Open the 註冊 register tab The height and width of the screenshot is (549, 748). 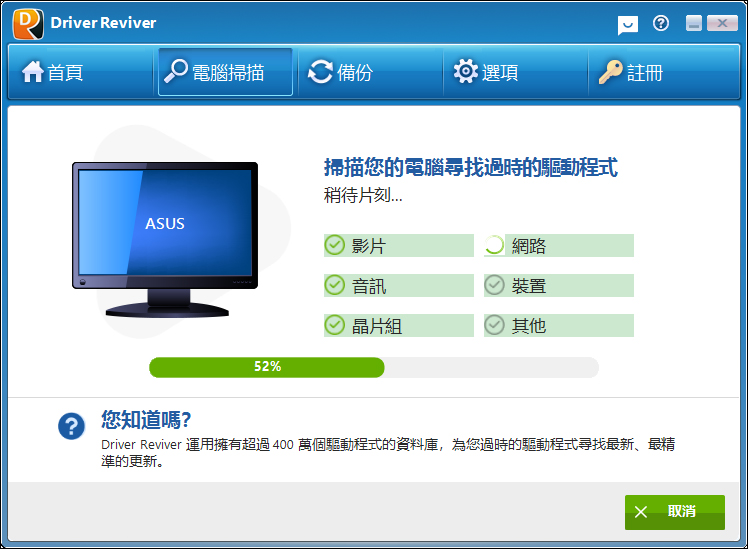pos(663,72)
